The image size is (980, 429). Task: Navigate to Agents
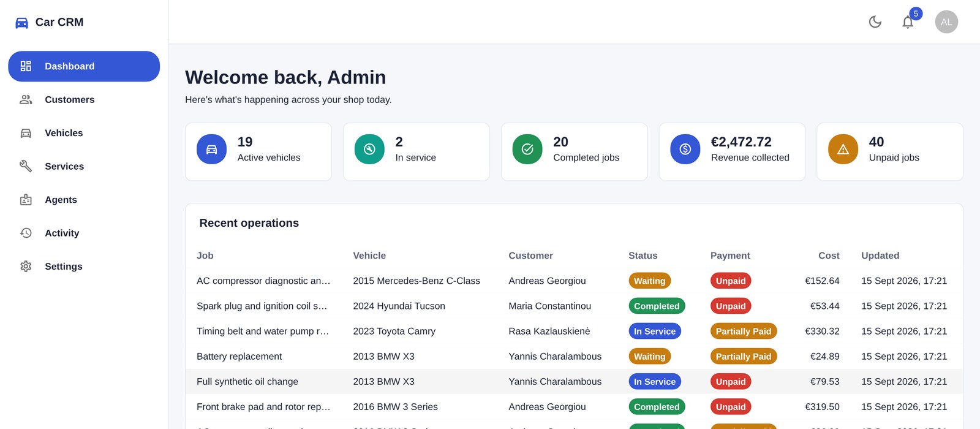point(84,200)
